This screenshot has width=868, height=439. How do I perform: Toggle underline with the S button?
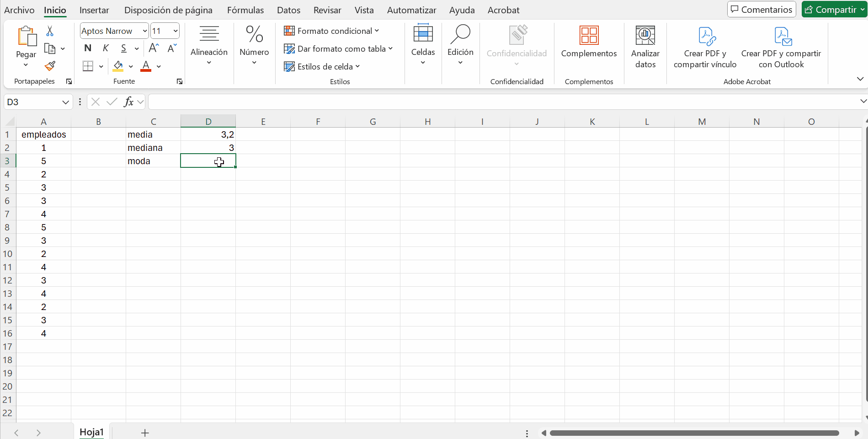pyautogui.click(x=123, y=48)
